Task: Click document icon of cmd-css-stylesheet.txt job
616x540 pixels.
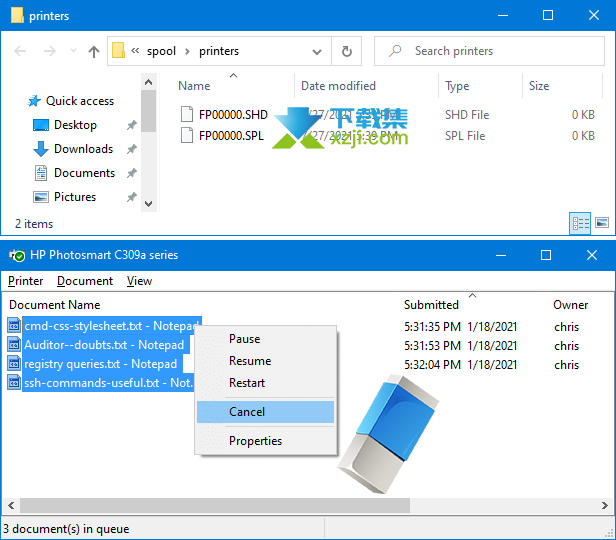Action: tap(14, 326)
